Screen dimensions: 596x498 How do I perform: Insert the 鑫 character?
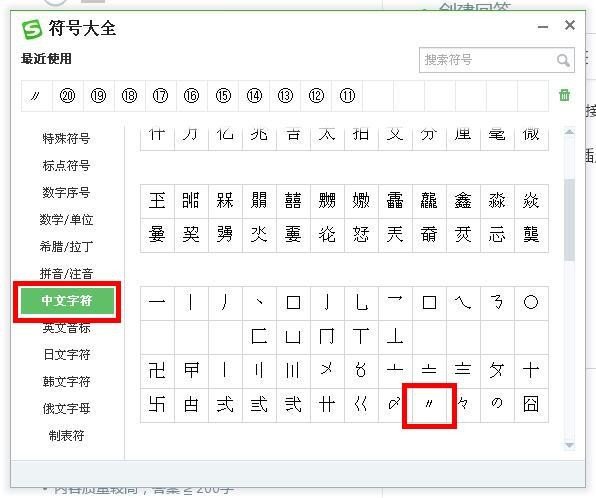463,201
